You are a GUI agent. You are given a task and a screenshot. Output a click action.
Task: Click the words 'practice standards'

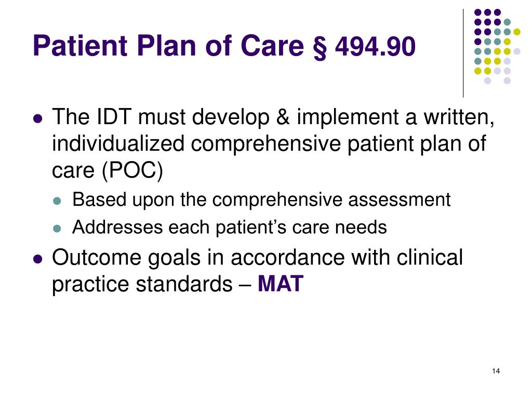click(x=142, y=284)
